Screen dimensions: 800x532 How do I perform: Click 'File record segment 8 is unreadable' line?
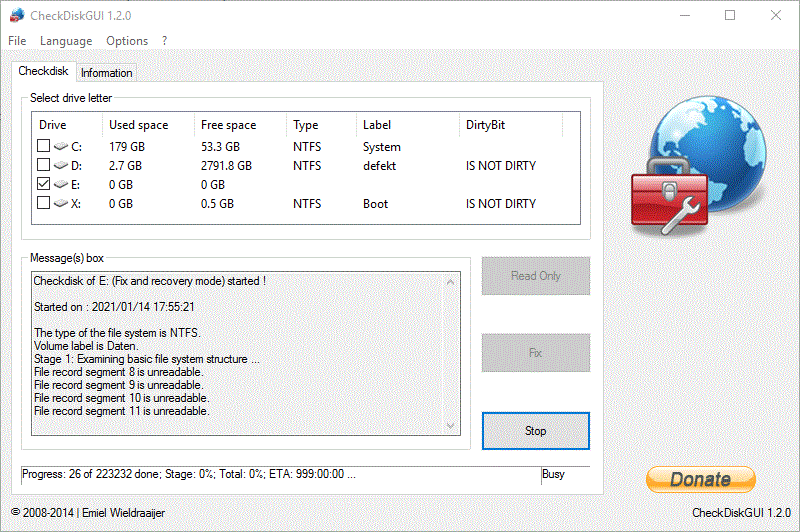click(x=119, y=372)
